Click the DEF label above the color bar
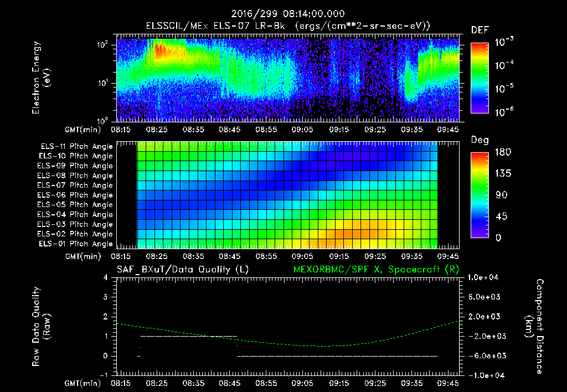Screen dimensions: 567x392 480,30
